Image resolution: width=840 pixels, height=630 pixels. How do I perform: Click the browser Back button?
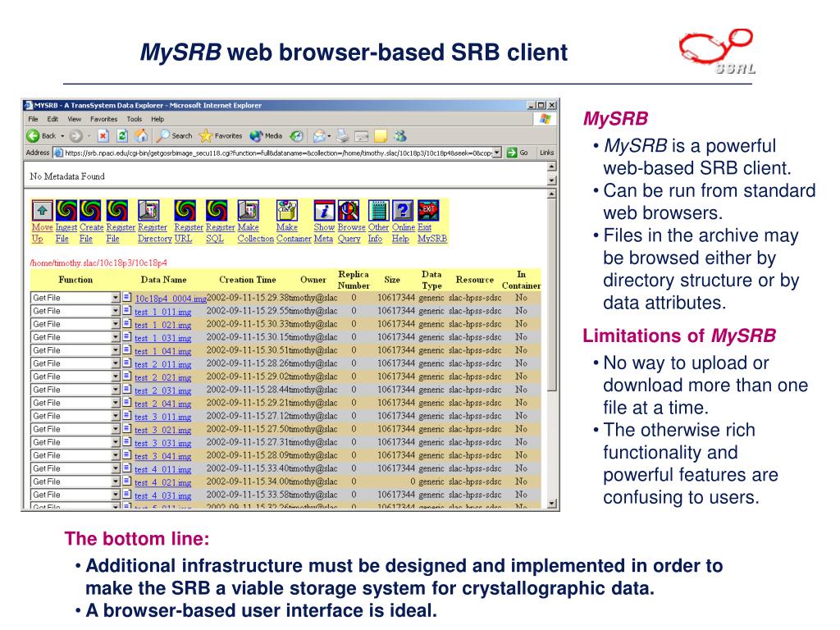[x=41, y=136]
